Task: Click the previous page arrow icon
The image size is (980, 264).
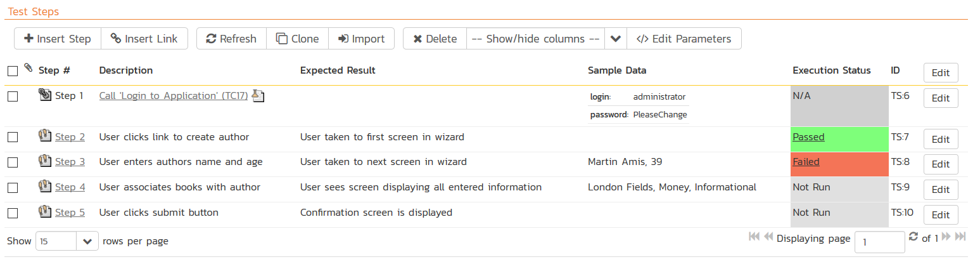Action: pos(768,237)
